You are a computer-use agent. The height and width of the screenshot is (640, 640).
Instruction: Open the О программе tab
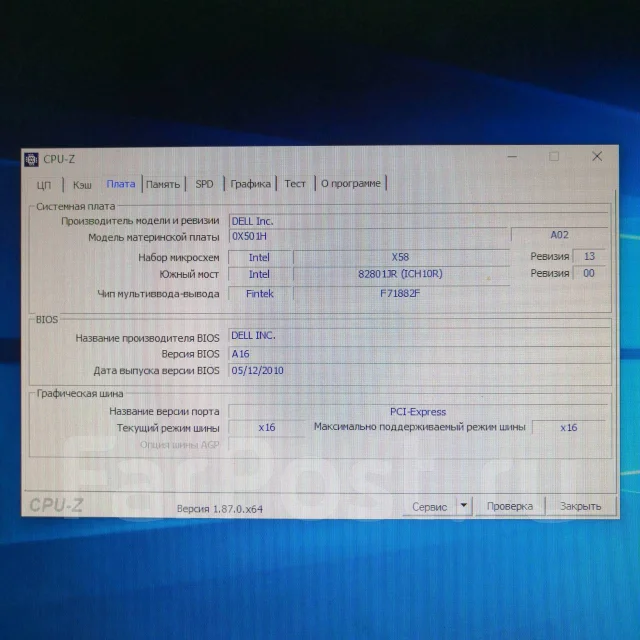[351, 183]
